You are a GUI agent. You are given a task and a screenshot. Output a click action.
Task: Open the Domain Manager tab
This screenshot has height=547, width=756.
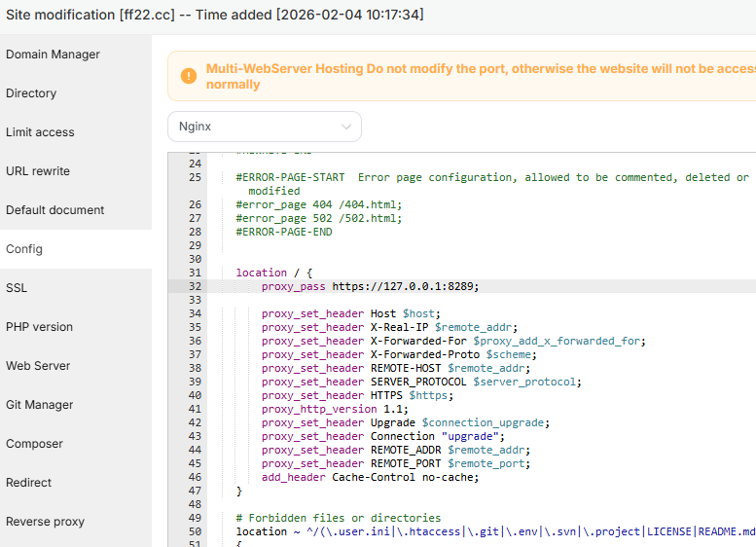(53, 55)
